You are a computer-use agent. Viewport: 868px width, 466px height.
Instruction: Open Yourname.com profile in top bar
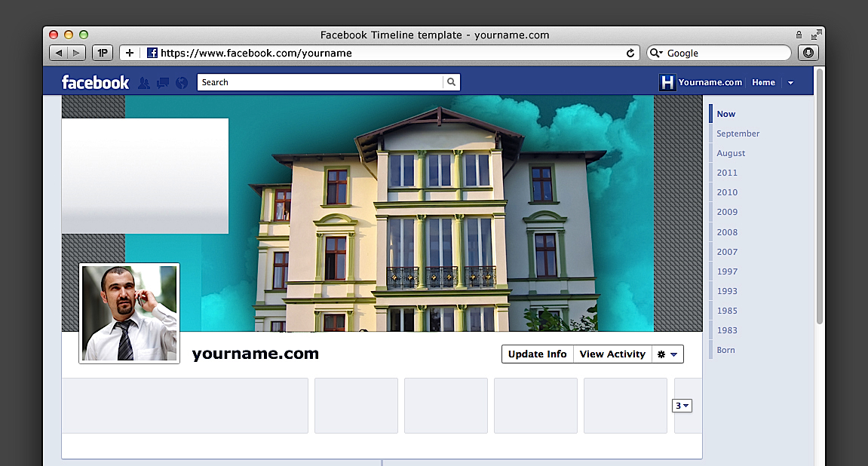pos(701,83)
